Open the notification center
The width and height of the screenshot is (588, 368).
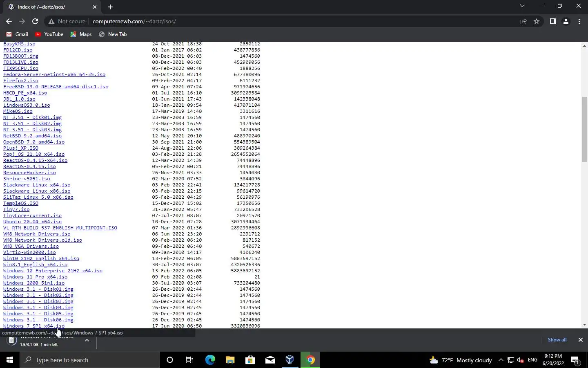[575, 360]
